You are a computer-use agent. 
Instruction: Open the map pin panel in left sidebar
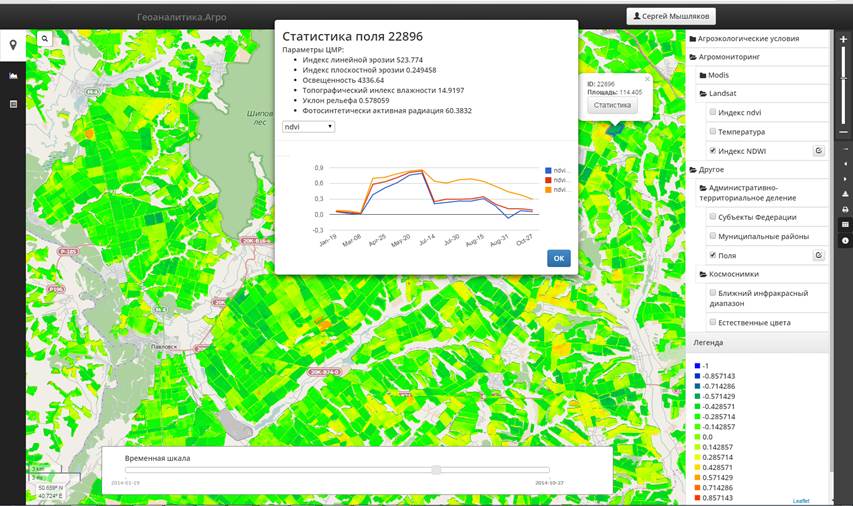point(13,45)
